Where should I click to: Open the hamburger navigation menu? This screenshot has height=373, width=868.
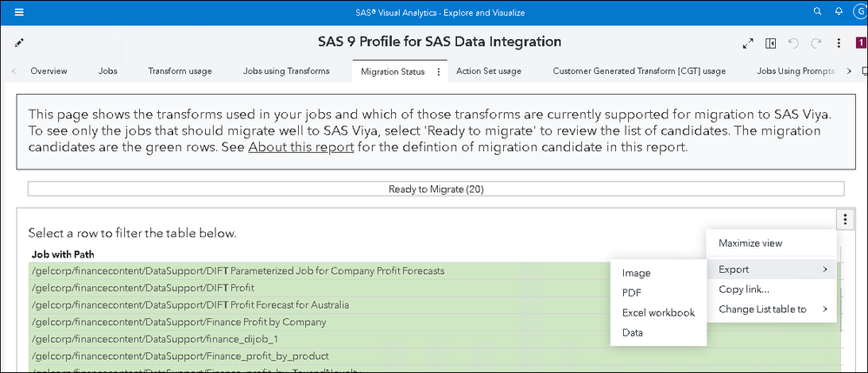[x=19, y=12]
